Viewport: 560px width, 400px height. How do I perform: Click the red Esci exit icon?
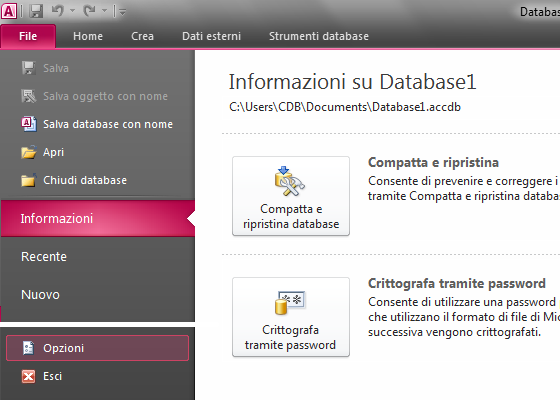(28, 376)
